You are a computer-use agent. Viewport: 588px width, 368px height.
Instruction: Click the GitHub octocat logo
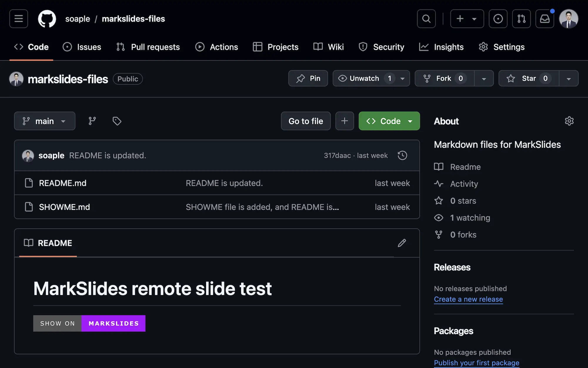[x=47, y=19]
